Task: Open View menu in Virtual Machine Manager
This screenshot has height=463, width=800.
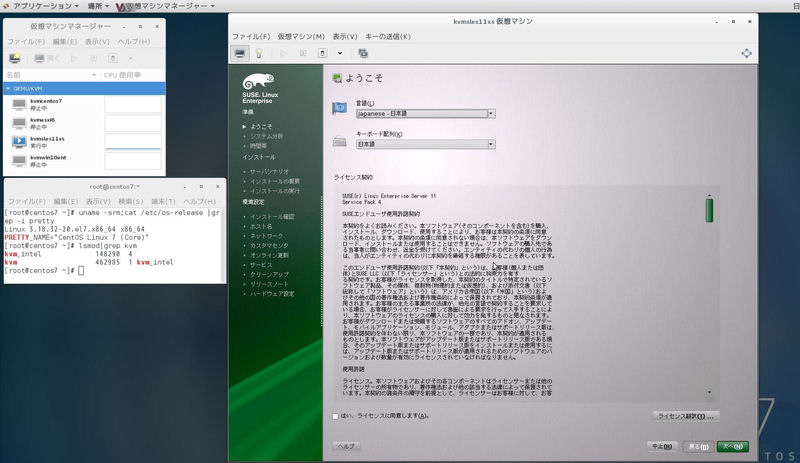Action: point(97,42)
